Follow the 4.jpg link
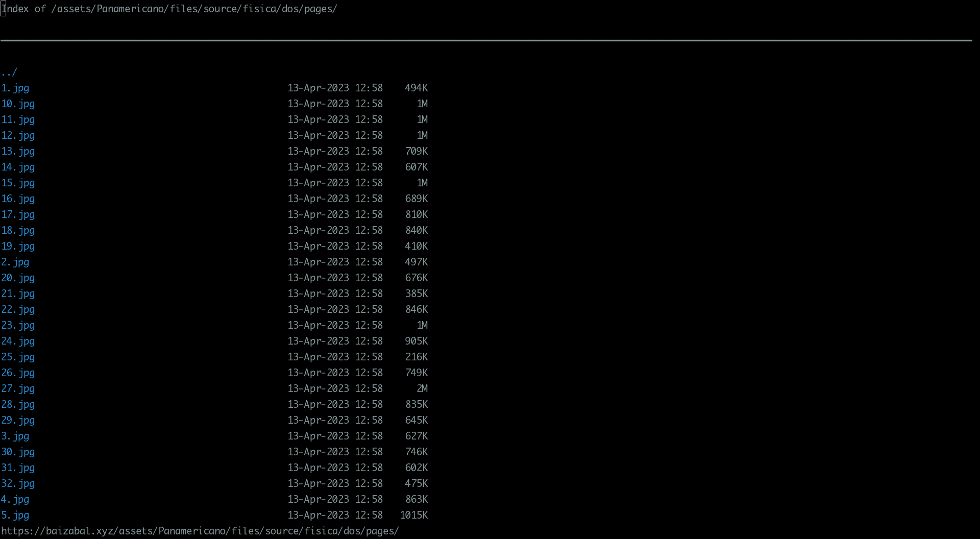This screenshot has height=539, width=980. [x=15, y=500]
